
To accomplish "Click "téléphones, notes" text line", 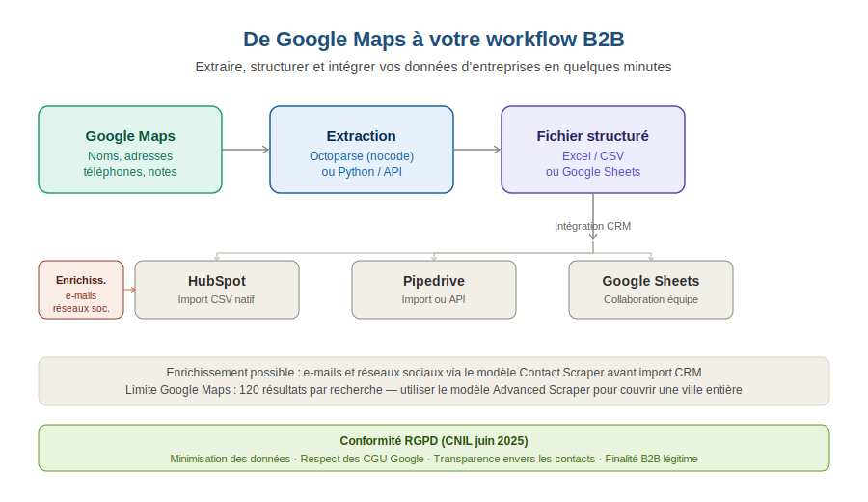I will [x=130, y=172].
